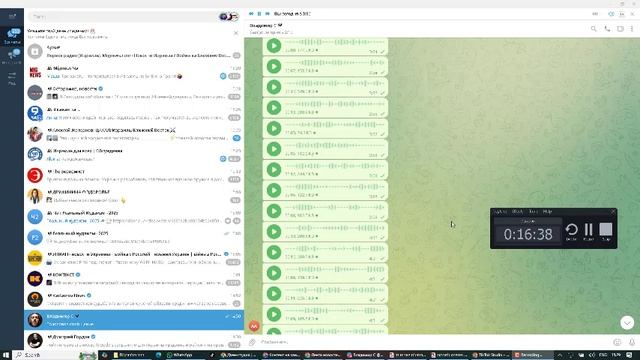Pause the screen recording
The width and height of the screenshot is (640, 360).
(588, 231)
